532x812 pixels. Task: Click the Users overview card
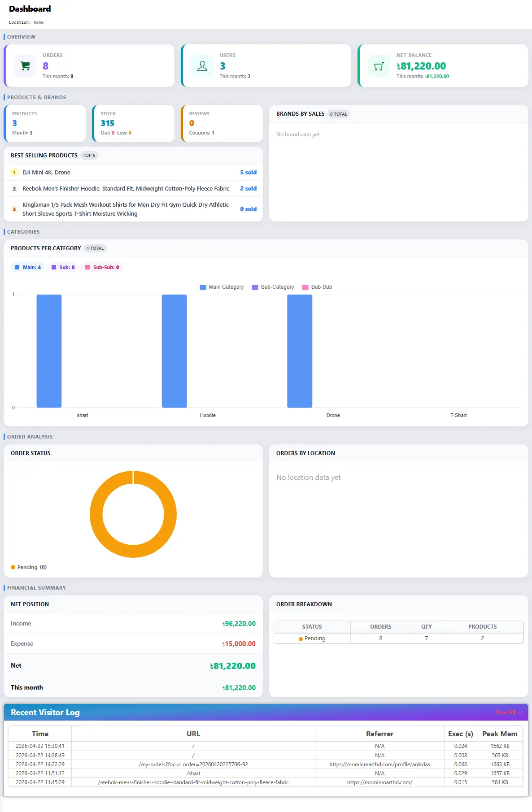266,65
